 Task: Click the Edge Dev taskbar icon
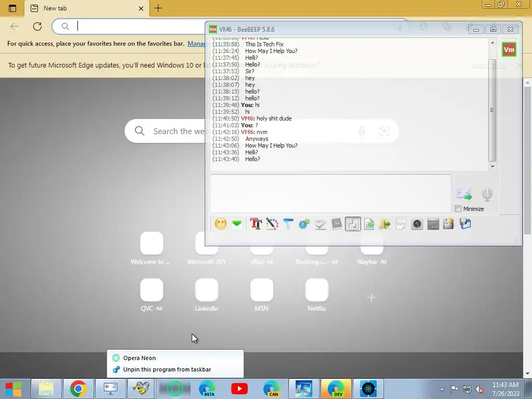(336, 389)
